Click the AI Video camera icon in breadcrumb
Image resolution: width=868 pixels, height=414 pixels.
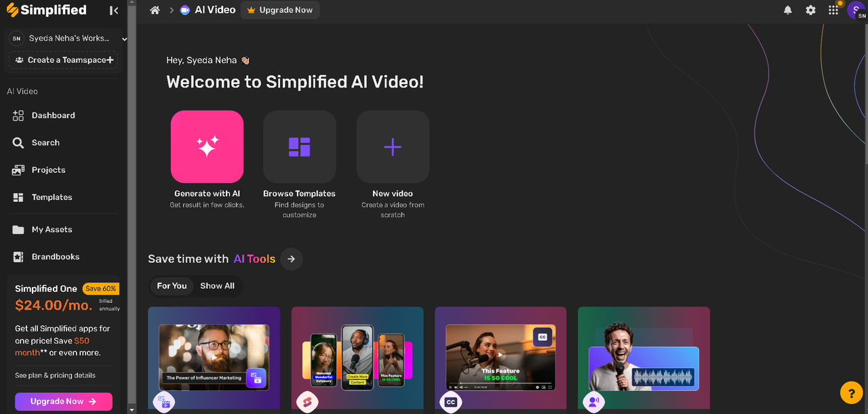pyautogui.click(x=185, y=10)
